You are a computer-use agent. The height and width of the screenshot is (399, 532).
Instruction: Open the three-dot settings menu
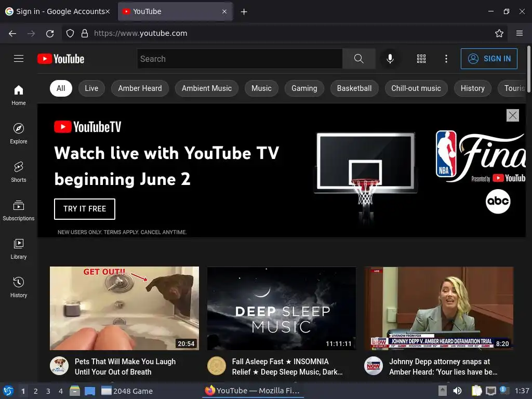[446, 59]
